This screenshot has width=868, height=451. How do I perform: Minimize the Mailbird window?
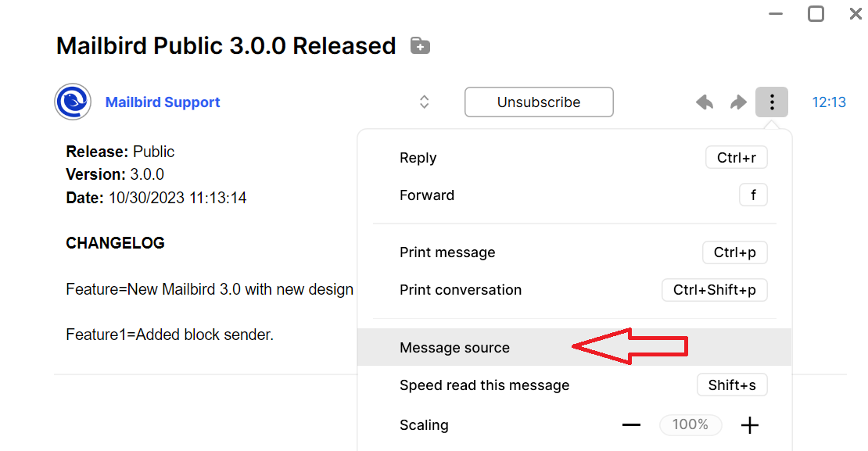coord(776,14)
